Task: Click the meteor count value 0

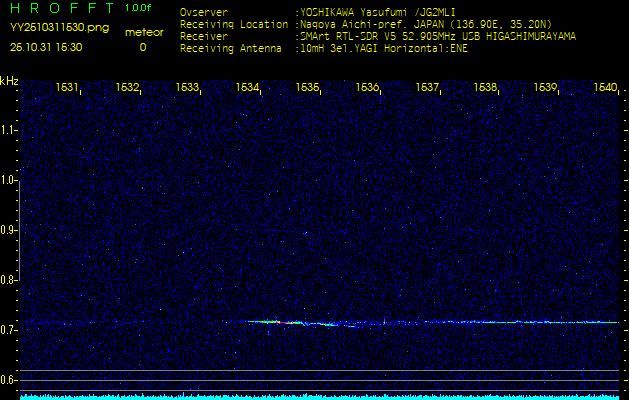Action: (143, 47)
